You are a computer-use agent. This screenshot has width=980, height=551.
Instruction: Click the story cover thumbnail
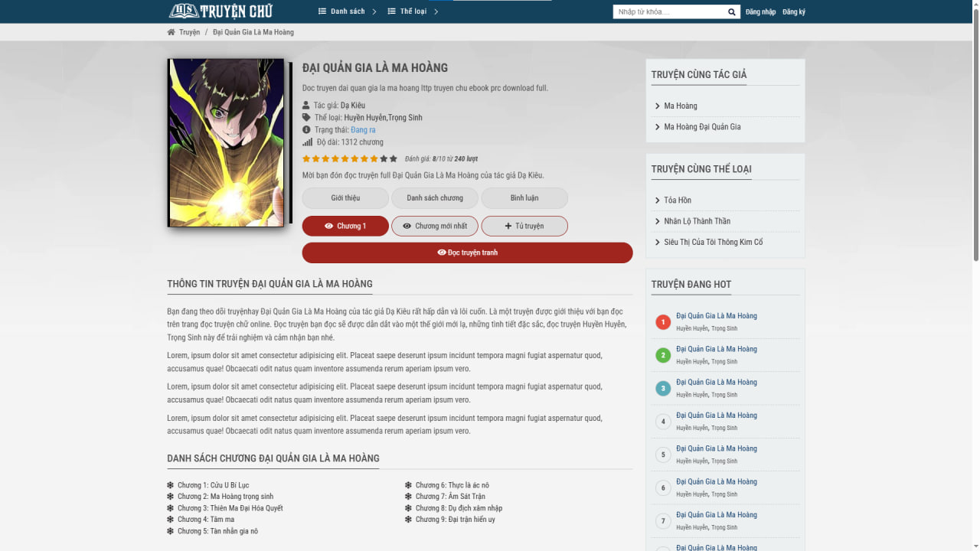point(226,143)
